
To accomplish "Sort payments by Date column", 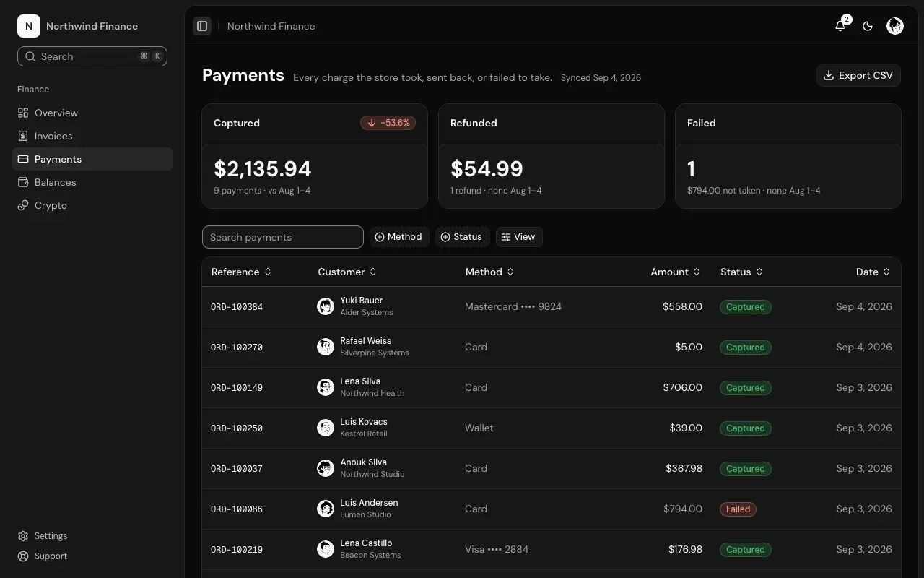I will pyautogui.click(x=873, y=272).
